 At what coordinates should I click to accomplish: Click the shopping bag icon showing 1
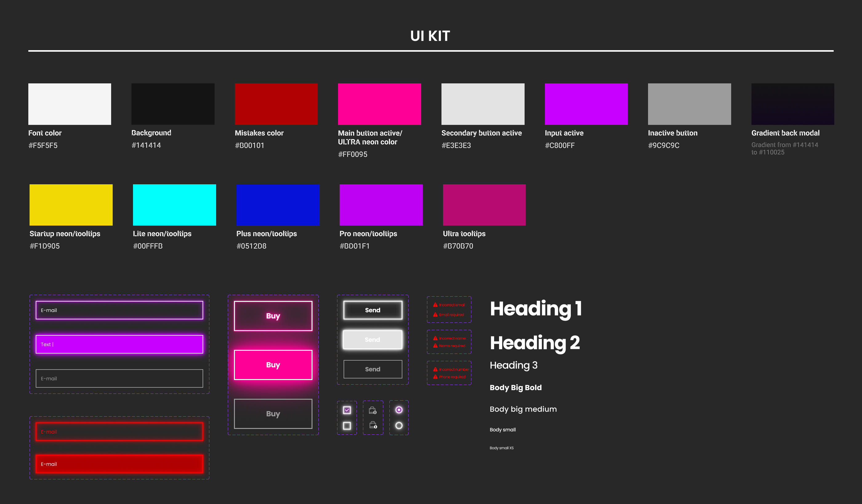(x=373, y=425)
